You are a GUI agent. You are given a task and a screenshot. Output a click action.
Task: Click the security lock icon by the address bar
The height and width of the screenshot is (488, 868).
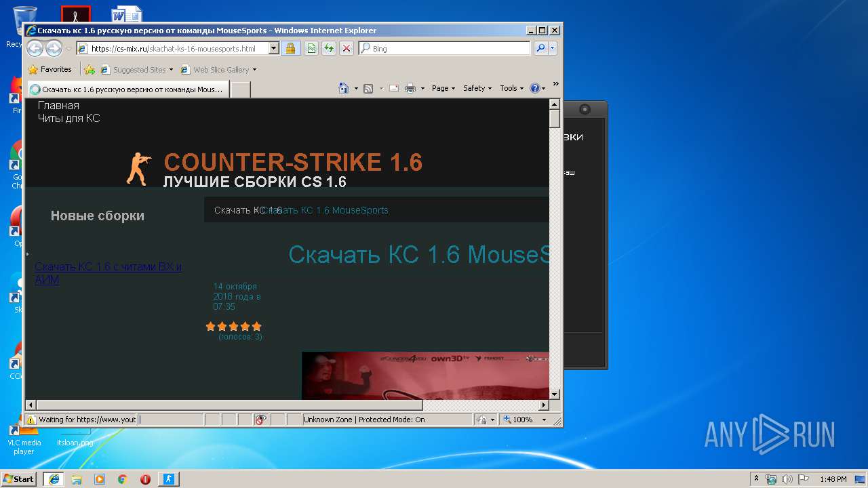coord(290,49)
